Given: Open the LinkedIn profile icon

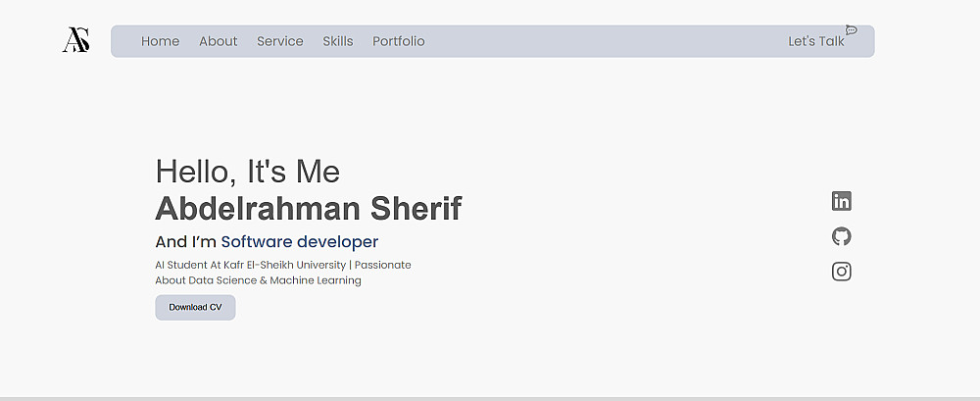Looking at the screenshot, I should click(841, 201).
